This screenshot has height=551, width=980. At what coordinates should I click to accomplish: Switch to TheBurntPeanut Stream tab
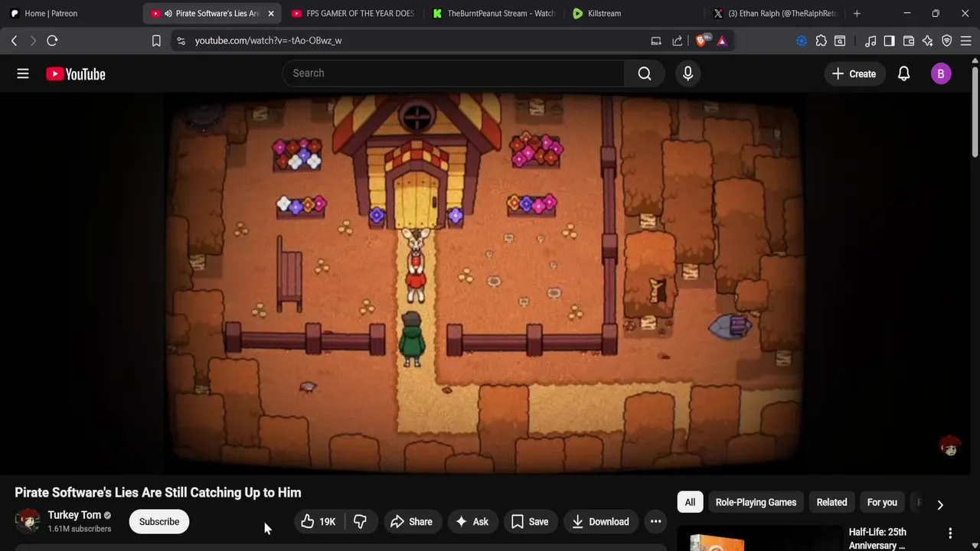click(494, 13)
